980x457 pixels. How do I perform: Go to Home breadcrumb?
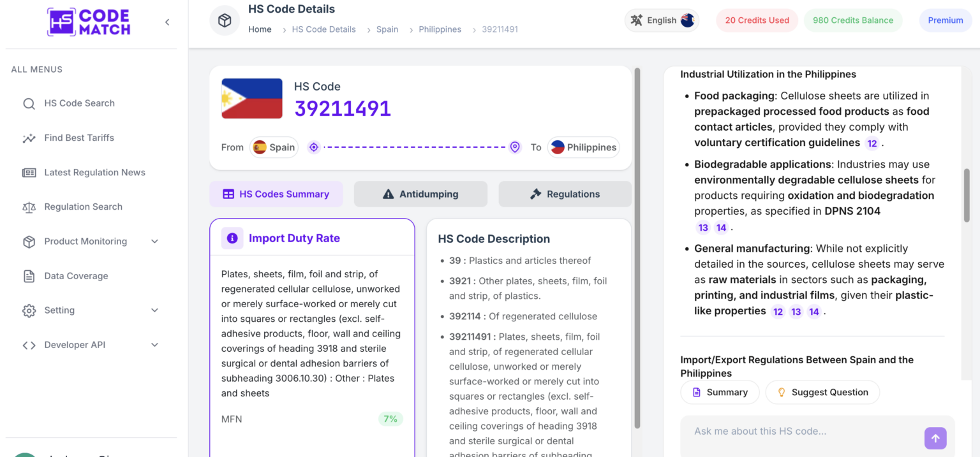(x=260, y=29)
